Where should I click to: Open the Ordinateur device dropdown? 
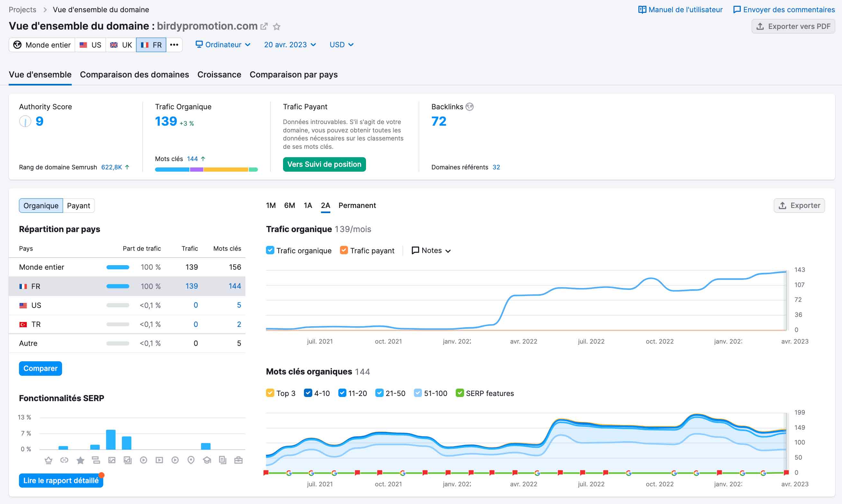[223, 44]
